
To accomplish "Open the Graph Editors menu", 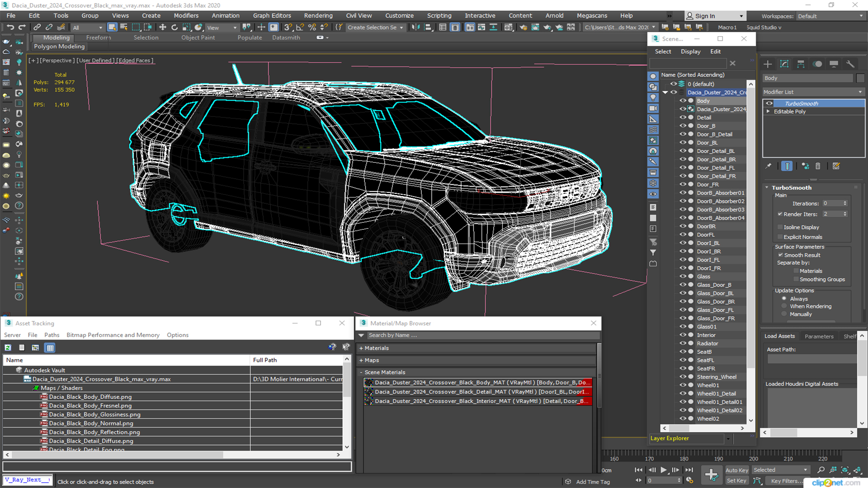I will (x=272, y=15).
